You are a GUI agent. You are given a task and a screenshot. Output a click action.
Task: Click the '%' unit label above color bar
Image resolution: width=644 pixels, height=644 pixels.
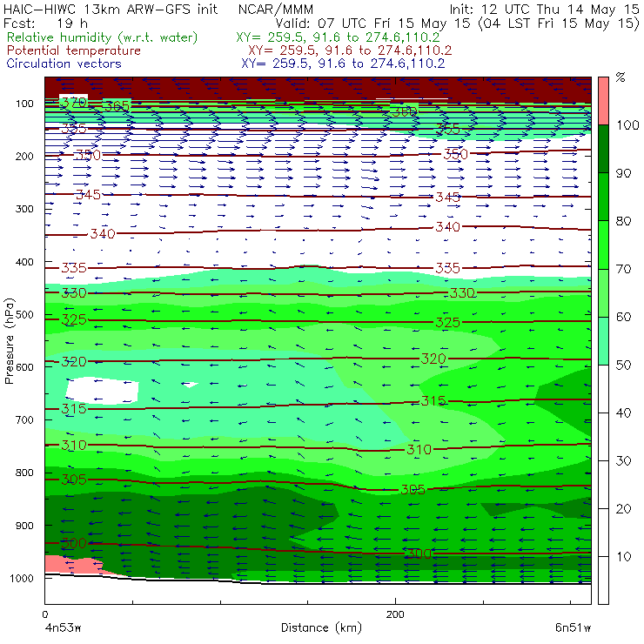(x=621, y=77)
